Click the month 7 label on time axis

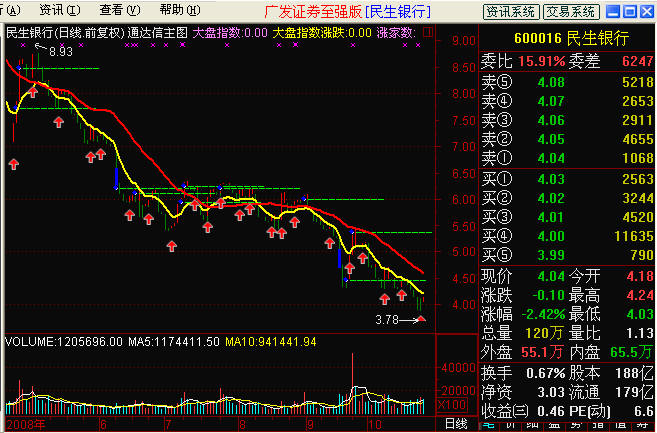[168, 425]
